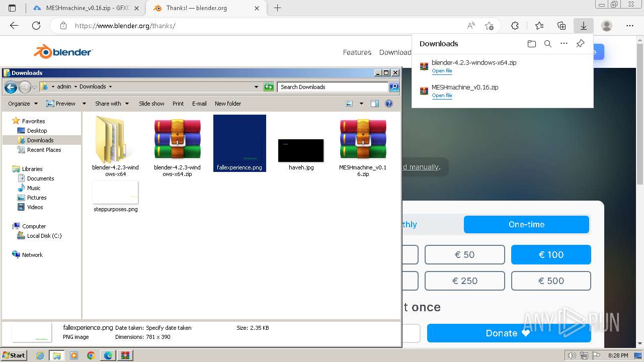Image resolution: width=644 pixels, height=362 pixels.
Task: Open browser extensions icon
Action: tap(515, 26)
